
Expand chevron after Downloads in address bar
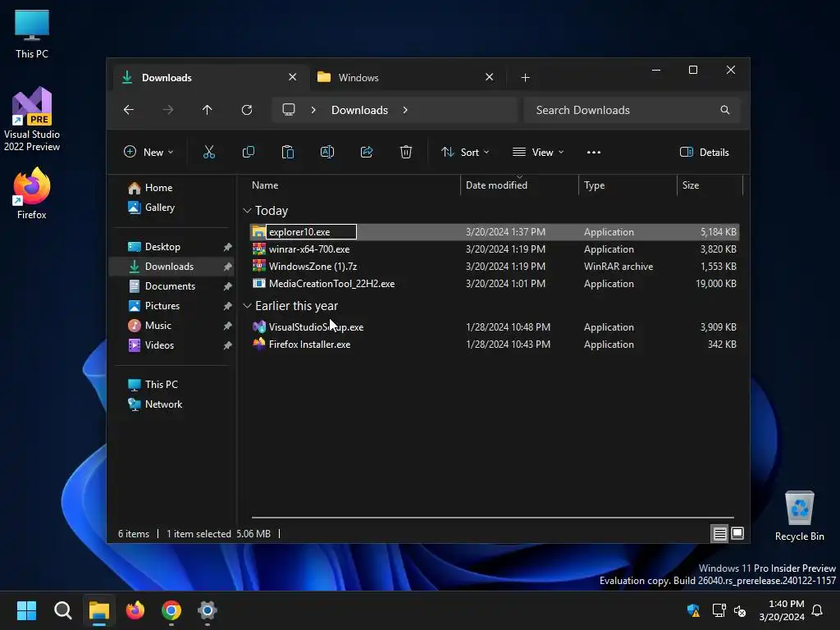[405, 110]
